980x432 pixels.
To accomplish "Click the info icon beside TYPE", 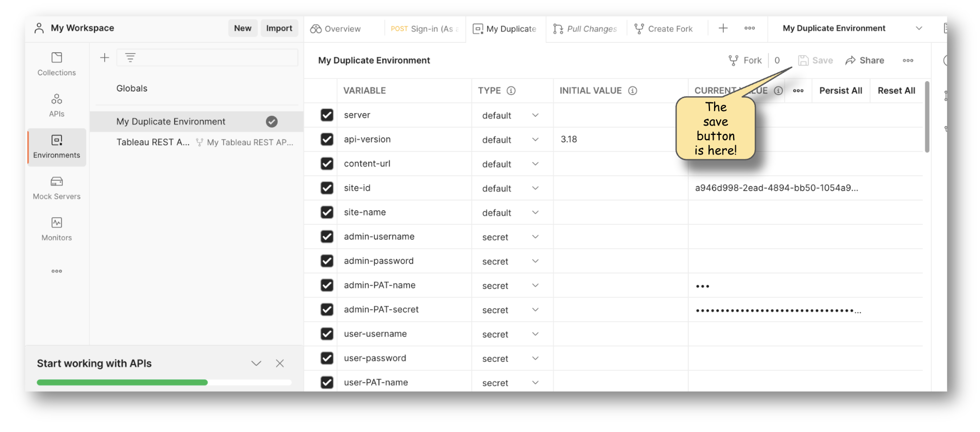I will [511, 90].
